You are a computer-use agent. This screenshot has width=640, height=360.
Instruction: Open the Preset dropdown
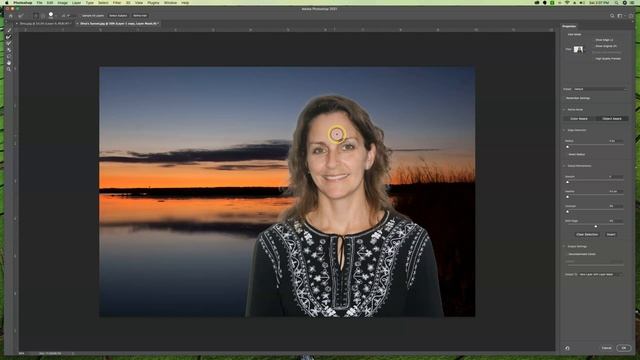click(x=599, y=89)
